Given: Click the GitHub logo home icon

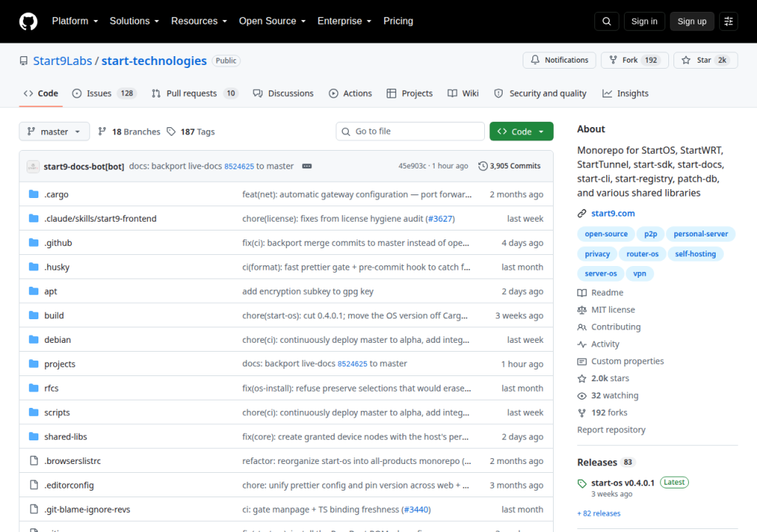Looking at the screenshot, I should 28,21.
